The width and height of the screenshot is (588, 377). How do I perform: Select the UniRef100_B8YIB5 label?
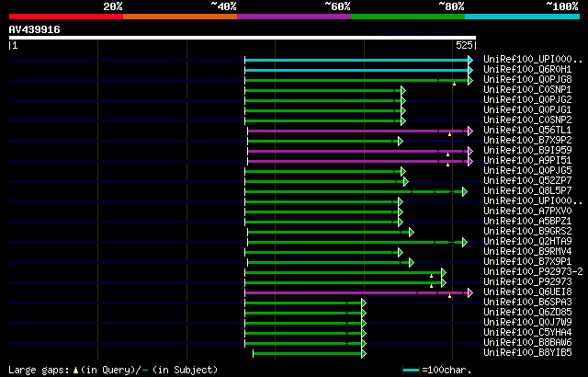click(x=527, y=353)
